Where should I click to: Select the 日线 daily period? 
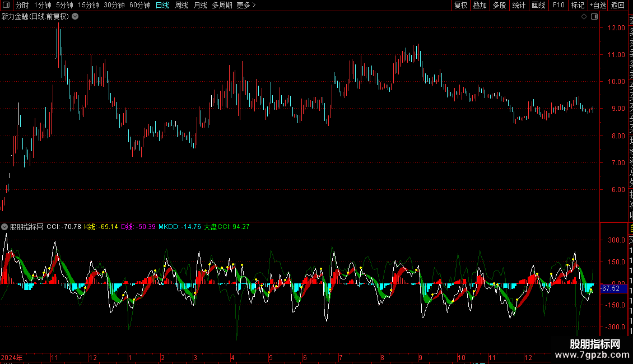coord(162,5)
